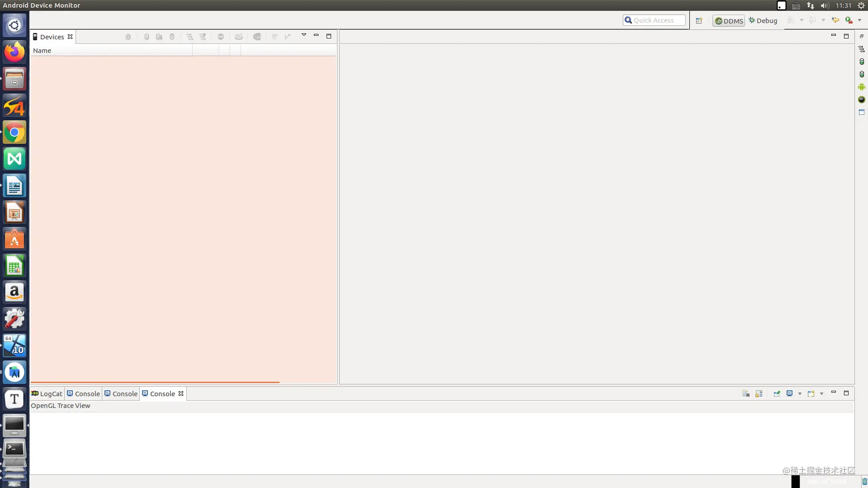Open the Devices view menu triangle

point(304,35)
